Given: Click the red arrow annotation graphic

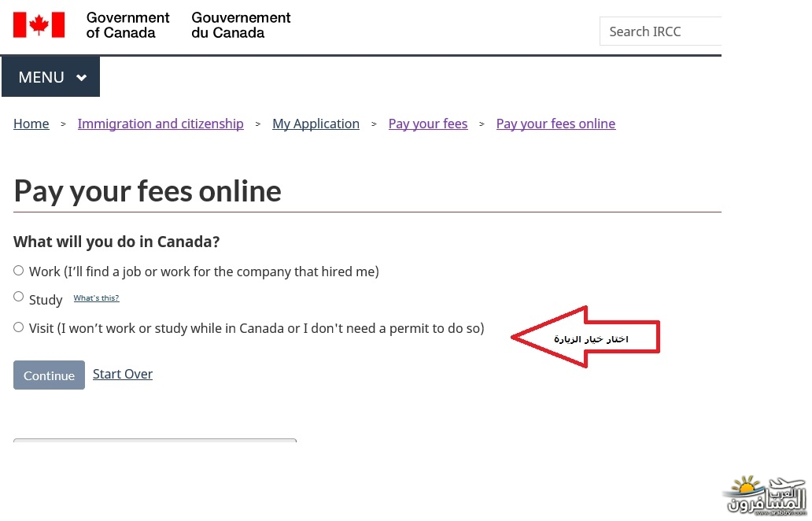Looking at the screenshot, I should pos(585,337).
